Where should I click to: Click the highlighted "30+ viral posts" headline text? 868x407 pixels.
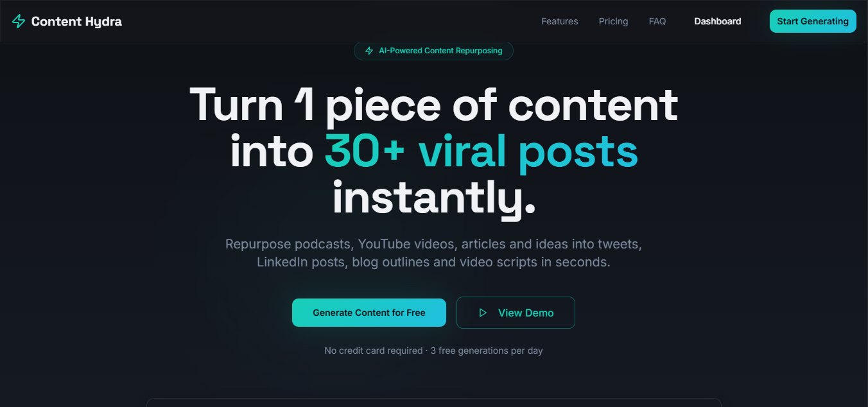pyautogui.click(x=482, y=152)
